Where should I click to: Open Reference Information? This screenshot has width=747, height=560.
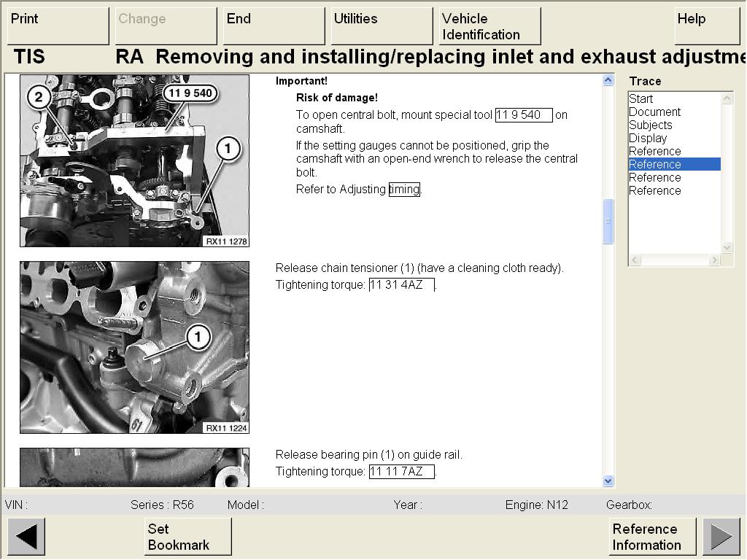652,537
